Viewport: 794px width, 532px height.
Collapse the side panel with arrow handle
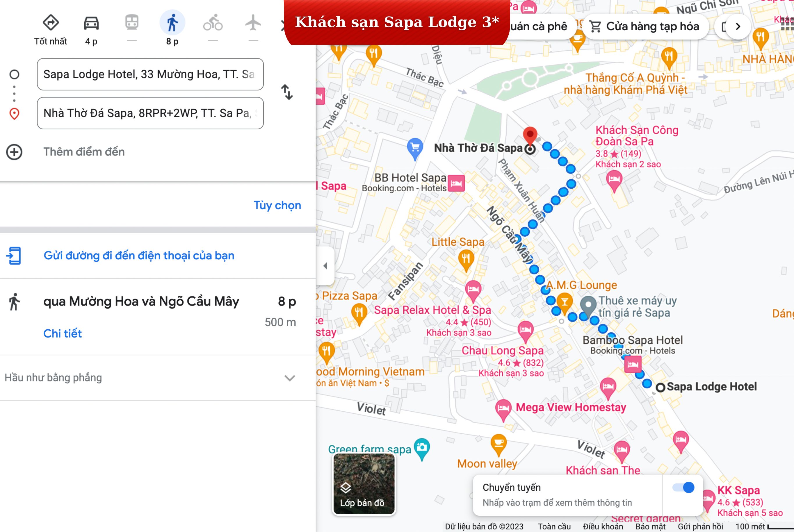tap(325, 266)
